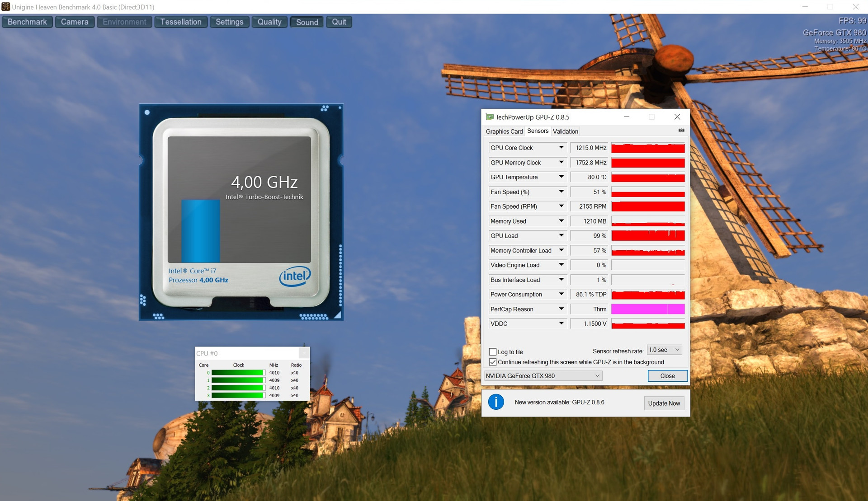Open GPU Temperature sensor dropdown
The height and width of the screenshot is (501, 868).
561,177
